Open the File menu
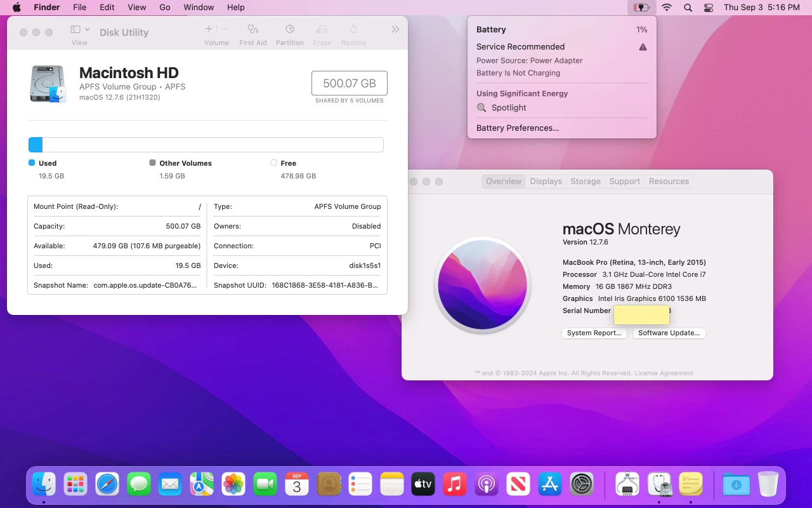Screen dimensions: 812x508 point(79,8)
